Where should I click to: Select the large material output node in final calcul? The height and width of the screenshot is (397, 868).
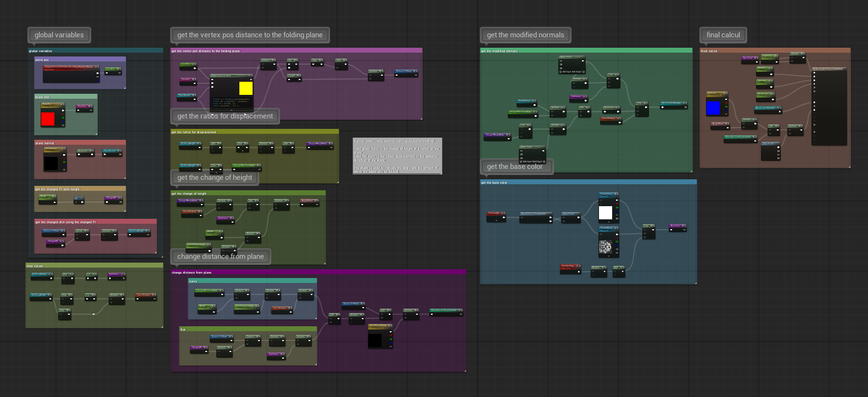coord(830,106)
